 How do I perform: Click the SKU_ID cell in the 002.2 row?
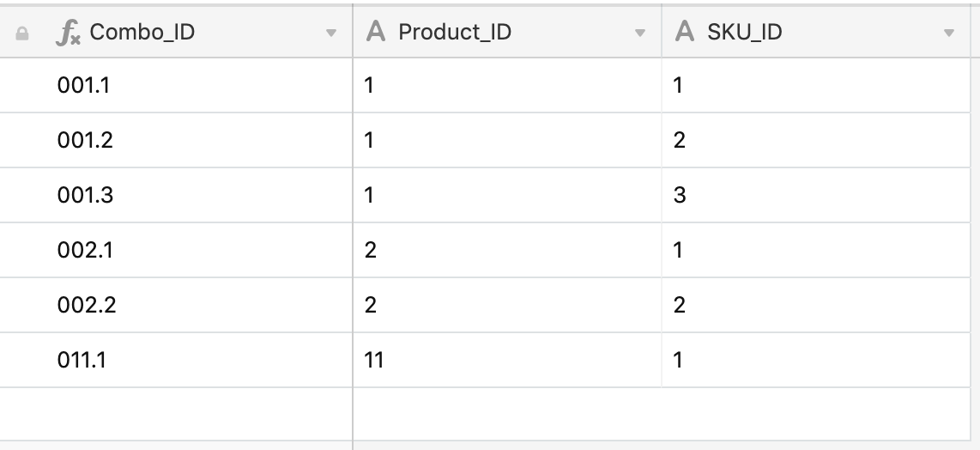(815, 306)
